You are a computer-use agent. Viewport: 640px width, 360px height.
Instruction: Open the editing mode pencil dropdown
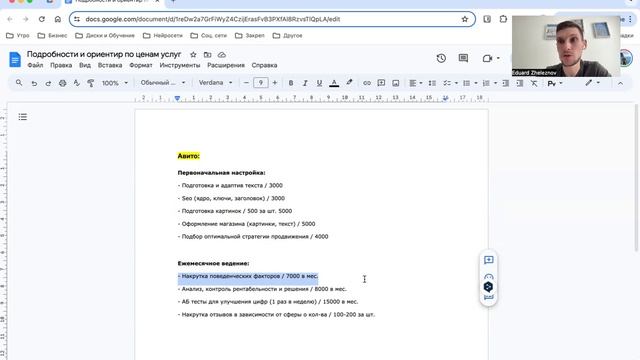tap(592, 83)
